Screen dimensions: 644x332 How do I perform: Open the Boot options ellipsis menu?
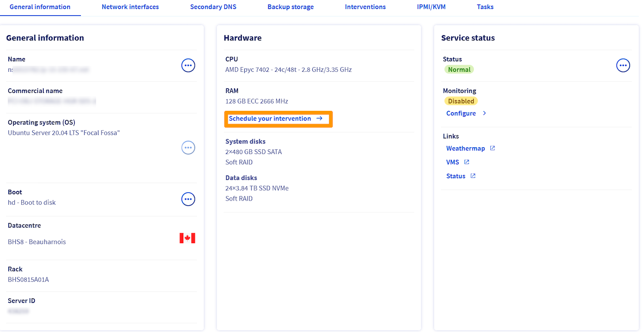point(188,199)
